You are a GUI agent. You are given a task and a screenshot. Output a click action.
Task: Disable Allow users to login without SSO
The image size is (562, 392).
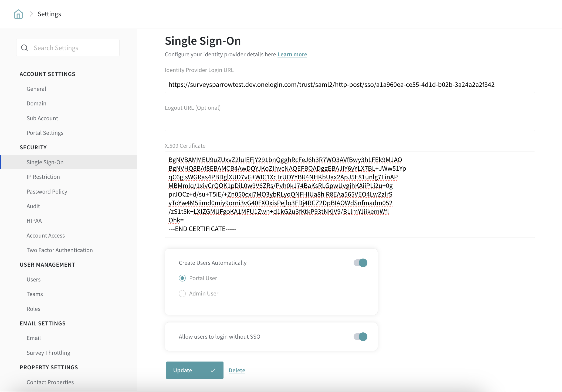pyautogui.click(x=360, y=337)
